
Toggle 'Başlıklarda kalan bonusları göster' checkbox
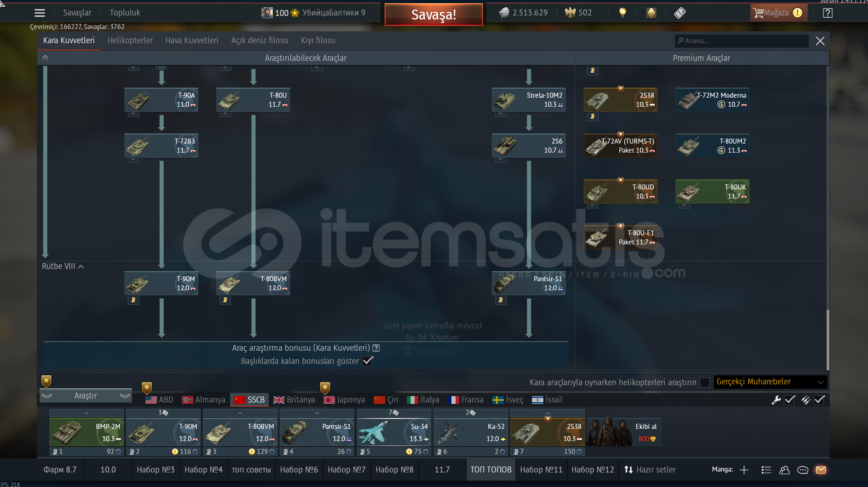click(x=368, y=361)
